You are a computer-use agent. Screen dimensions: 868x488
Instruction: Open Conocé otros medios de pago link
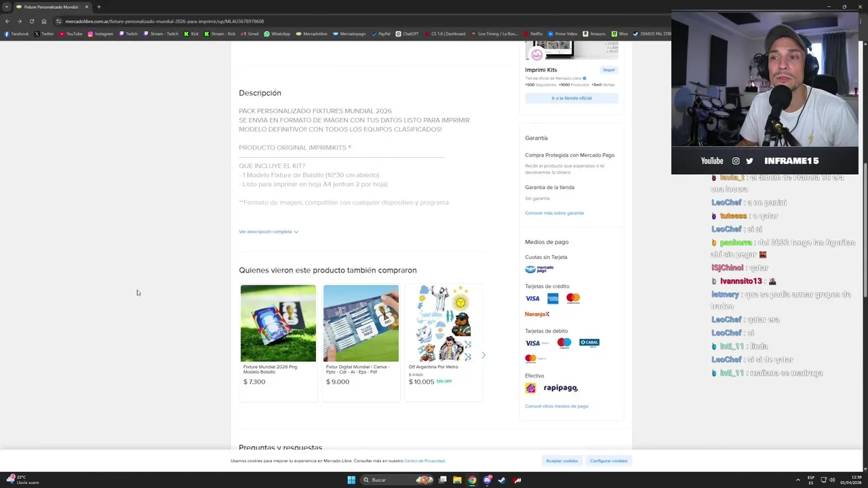click(x=556, y=406)
